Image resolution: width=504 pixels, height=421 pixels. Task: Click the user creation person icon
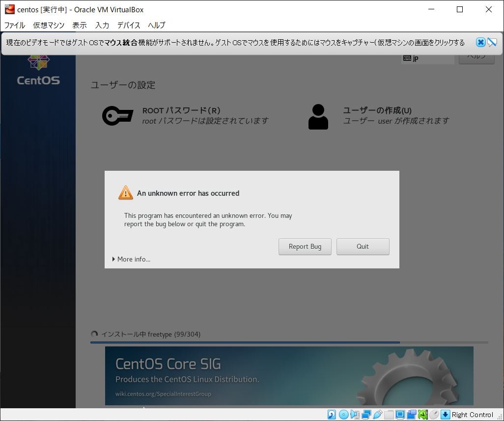tap(318, 117)
